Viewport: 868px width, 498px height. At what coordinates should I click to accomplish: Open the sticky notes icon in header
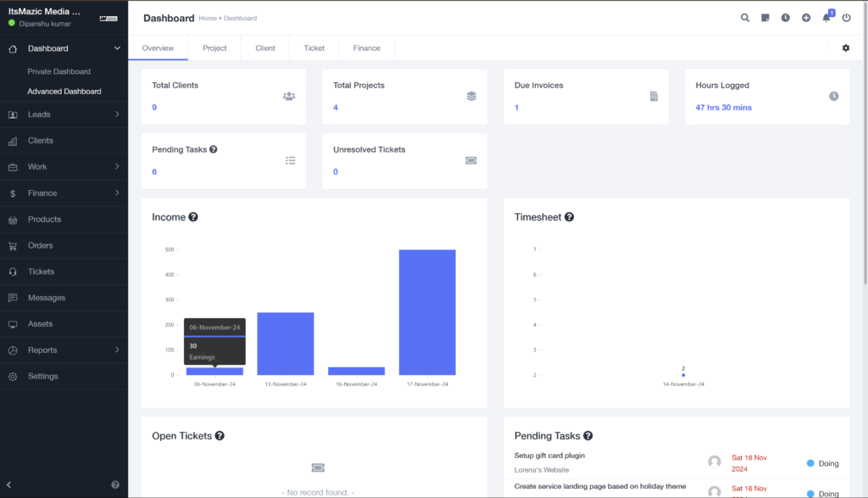[765, 18]
